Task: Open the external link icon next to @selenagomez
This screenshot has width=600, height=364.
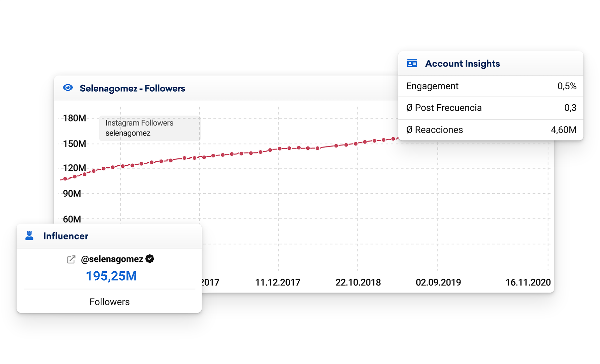Action: tap(71, 259)
